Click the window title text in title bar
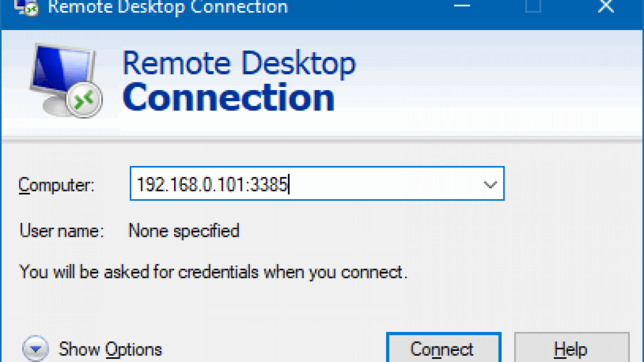This screenshot has width=644, height=362. [168, 7]
